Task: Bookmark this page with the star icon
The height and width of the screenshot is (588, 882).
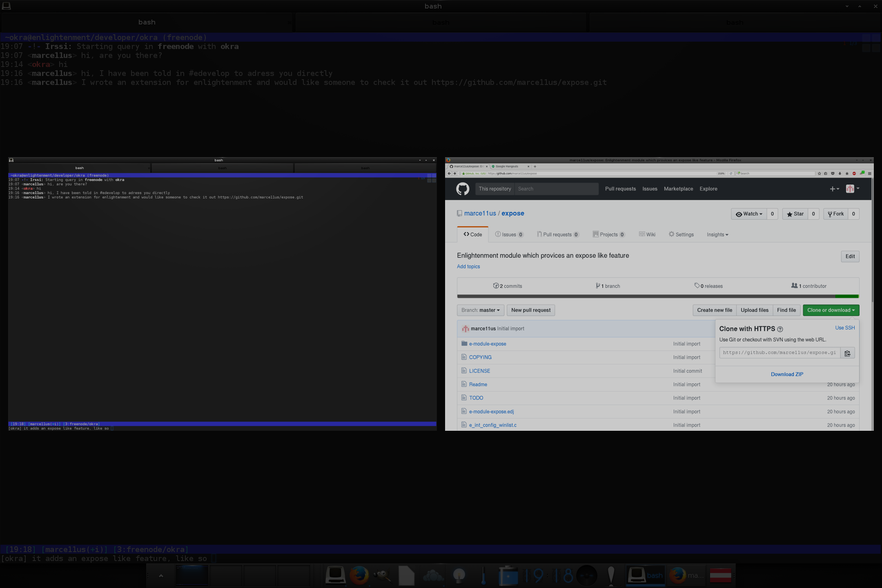Action: 819,174
